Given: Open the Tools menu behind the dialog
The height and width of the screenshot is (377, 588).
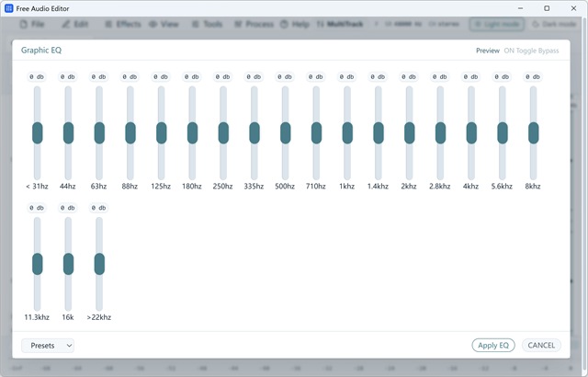Looking at the screenshot, I should tap(207, 25).
